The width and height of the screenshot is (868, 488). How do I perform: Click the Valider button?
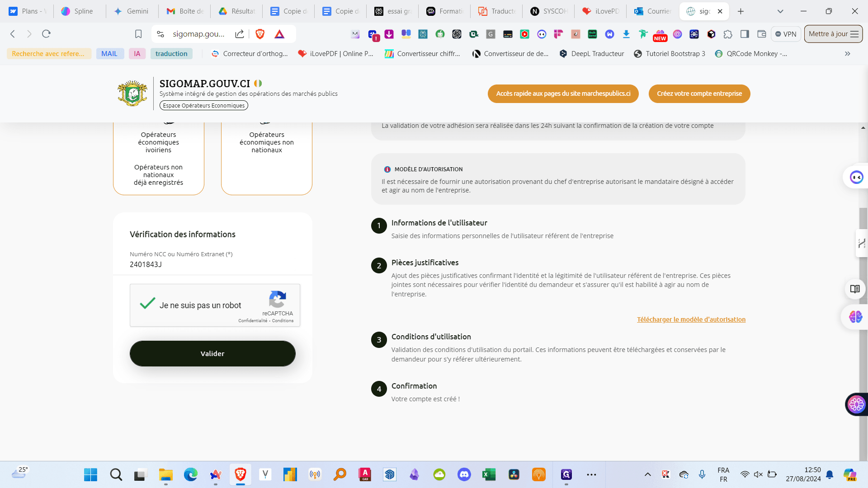click(x=212, y=353)
